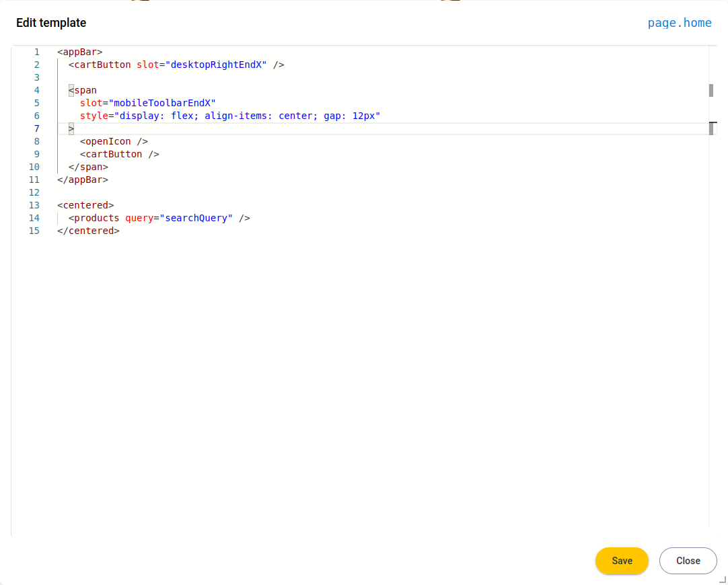
Task: Click the dialog resize handle in the corner
Action: click(723, 579)
